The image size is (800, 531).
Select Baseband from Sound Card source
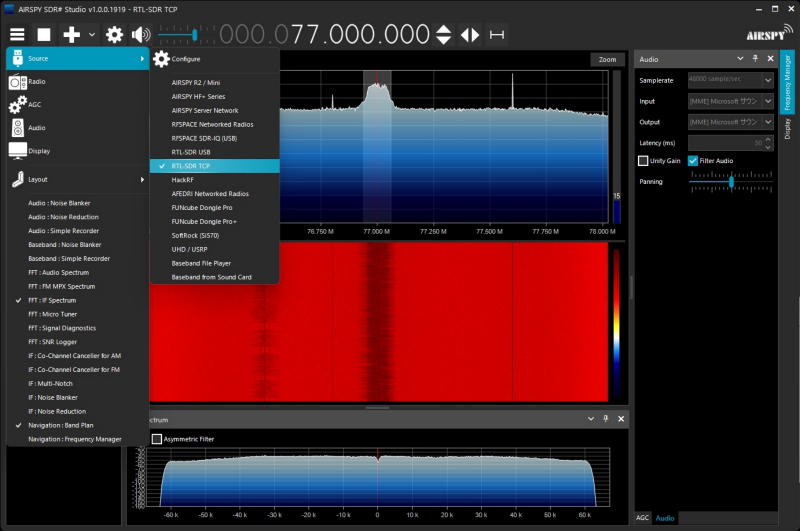(214, 277)
